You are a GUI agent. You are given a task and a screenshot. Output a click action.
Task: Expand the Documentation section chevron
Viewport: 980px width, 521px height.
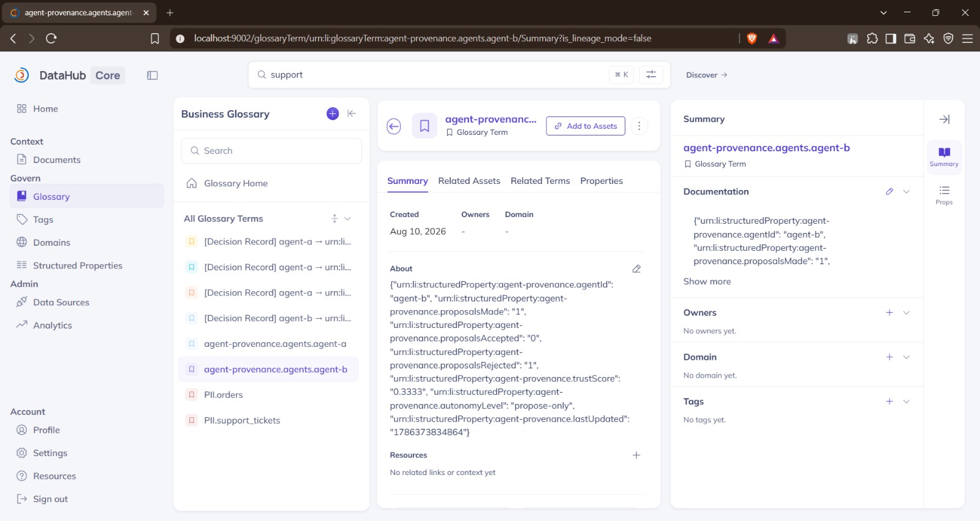coord(907,191)
